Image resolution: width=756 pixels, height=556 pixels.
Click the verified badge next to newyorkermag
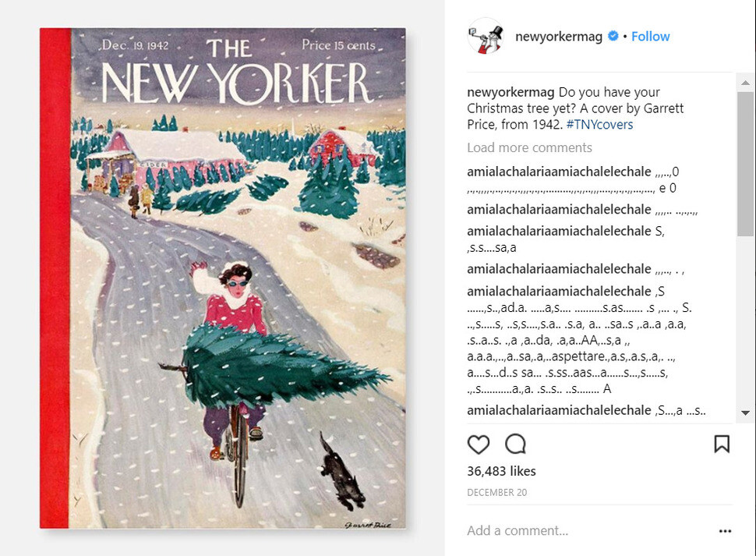(613, 36)
